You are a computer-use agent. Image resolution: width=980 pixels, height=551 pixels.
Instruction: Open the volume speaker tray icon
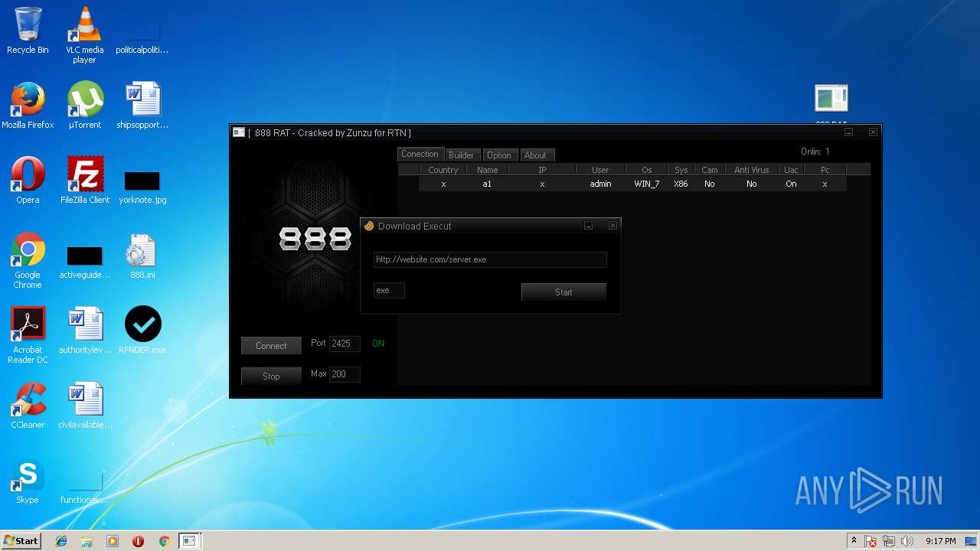coord(907,541)
